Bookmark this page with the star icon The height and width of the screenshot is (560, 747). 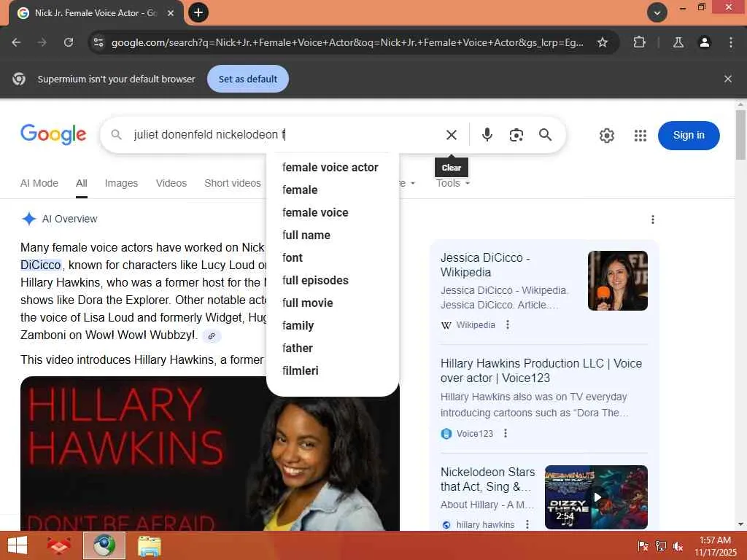click(602, 42)
